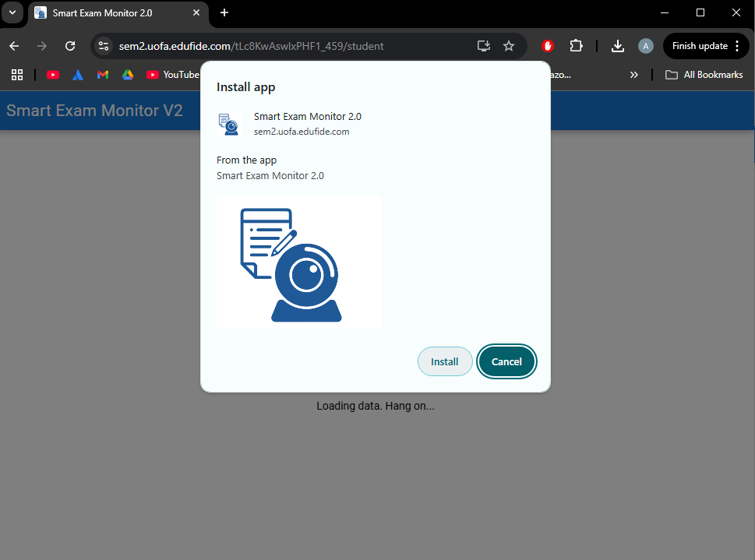Open the tab search chevron
Image resolution: width=755 pixels, height=560 pixels.
pos(12,12)
